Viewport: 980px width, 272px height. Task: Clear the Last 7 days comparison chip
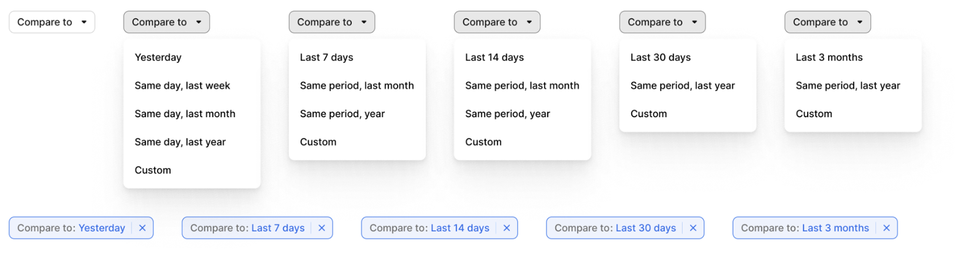click(x=322, y=228)
